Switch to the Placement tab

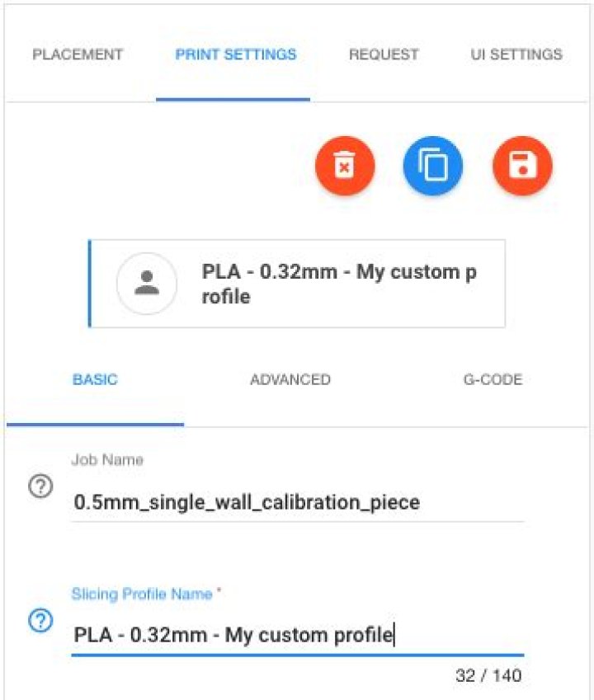(x=78, y=55)
